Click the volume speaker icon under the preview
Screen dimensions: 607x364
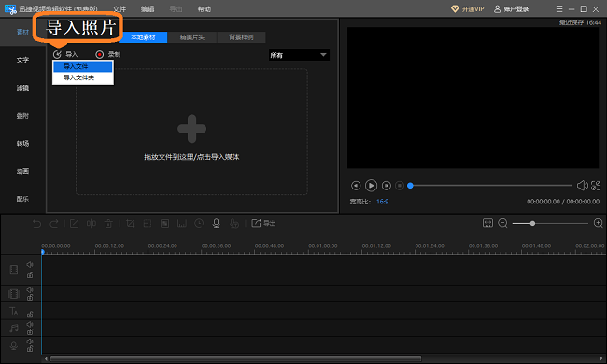click(x=582, y=186)
